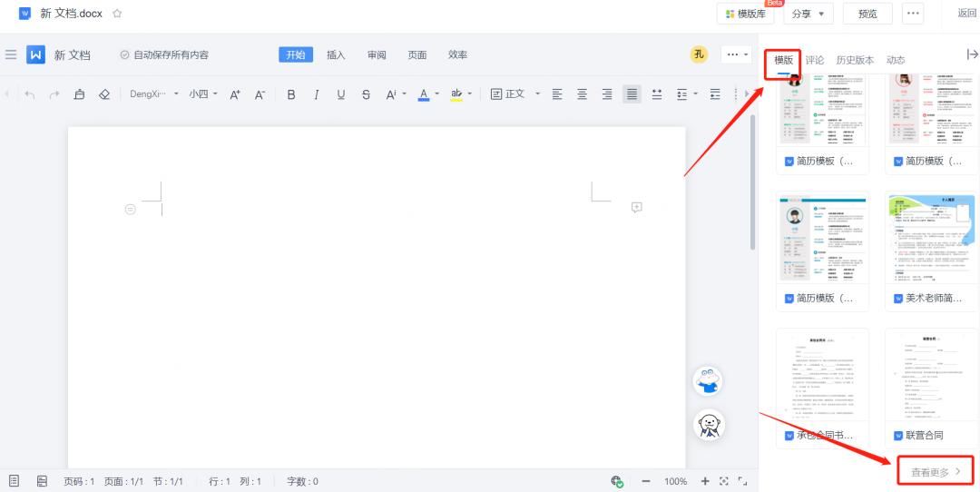
Task: Toggle italic formatting
Action: point(316,94)
